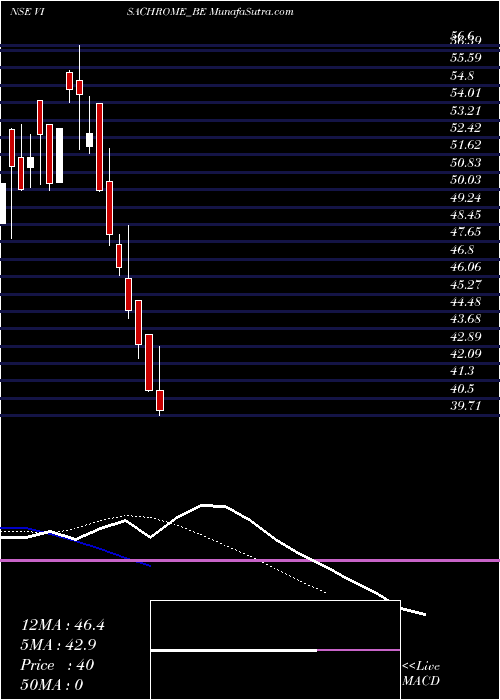
Task: Click the 50.83 price axis label
Action: click(x=465, y=162)
